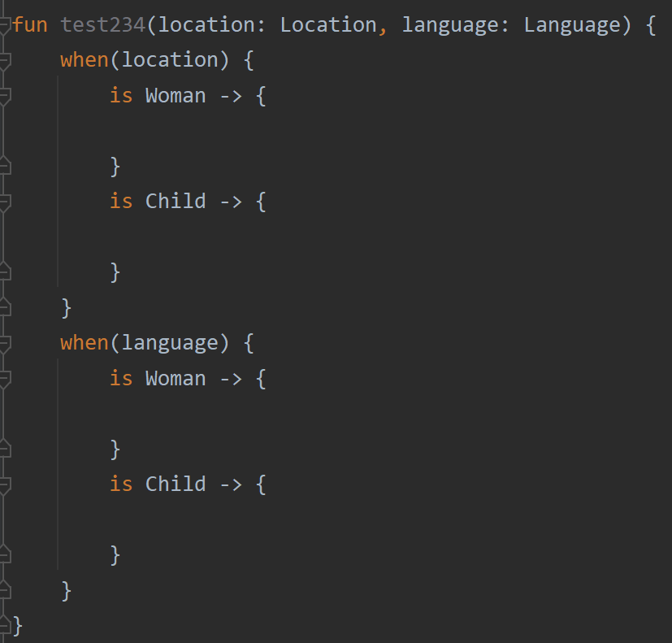The height and width of the screenshot is (643, 672).
Task: Click the when keyword before (language)
Action: 84,343
